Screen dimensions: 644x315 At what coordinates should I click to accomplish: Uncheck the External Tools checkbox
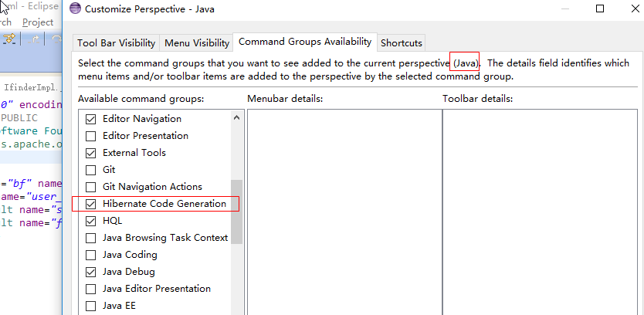[90, 154]
